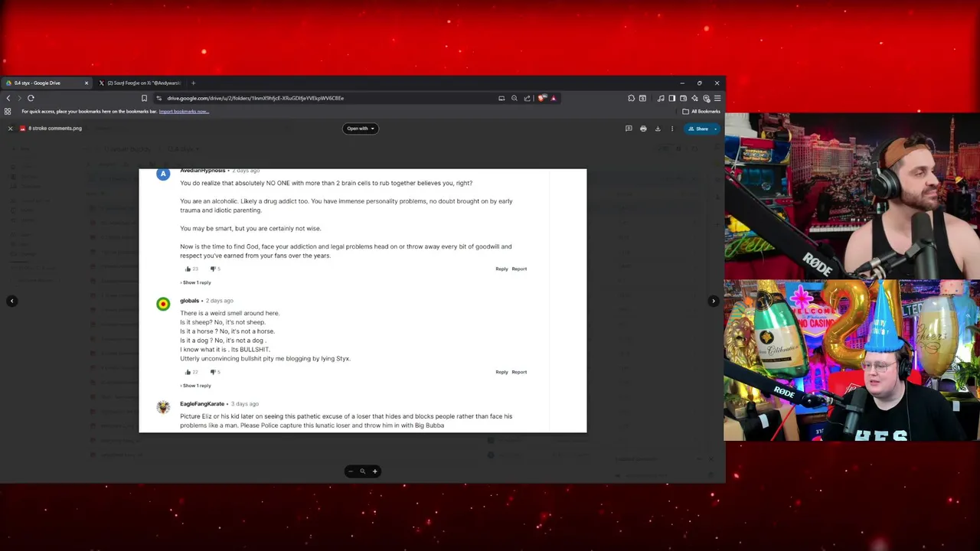The height and width of the screenshot is (551, 980).
Task: Expand the Share button dropdown arrow
Action: (716, 129)
